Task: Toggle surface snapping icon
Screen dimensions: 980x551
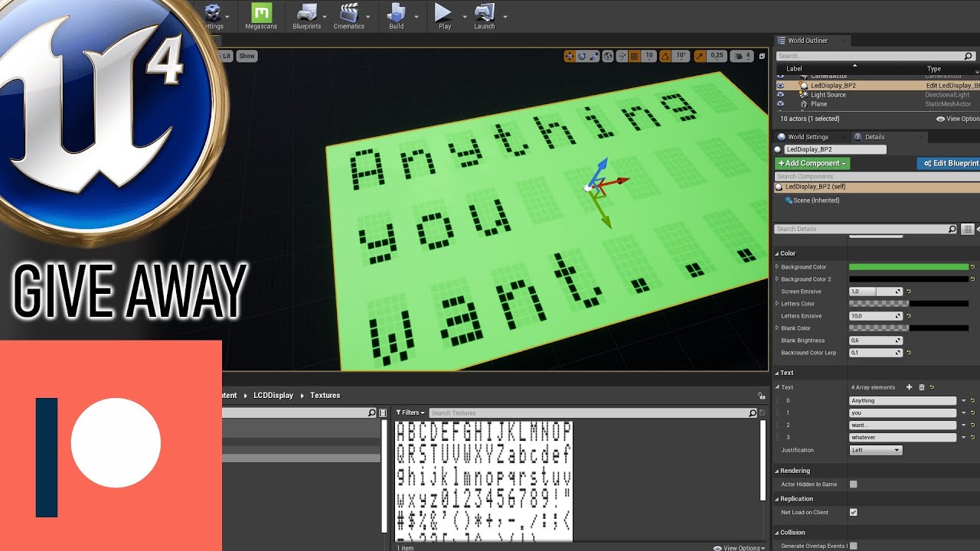Action: [x=621, y=56]
